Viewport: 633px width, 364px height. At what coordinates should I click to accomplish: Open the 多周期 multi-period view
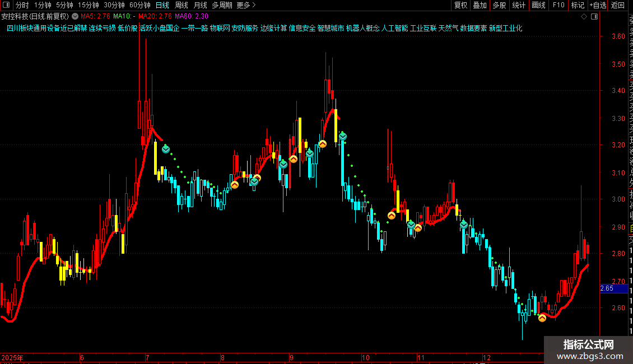pyautogui.click(x=222, y=5)
